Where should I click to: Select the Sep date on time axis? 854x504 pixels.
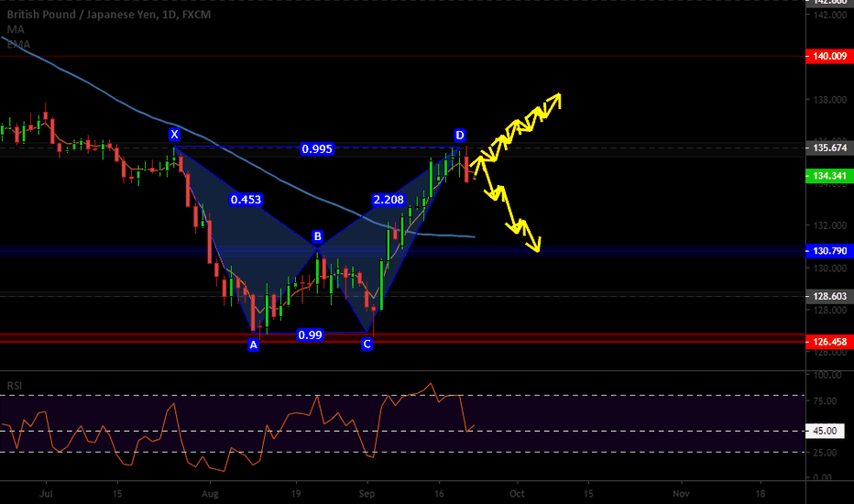coord(367,494)
